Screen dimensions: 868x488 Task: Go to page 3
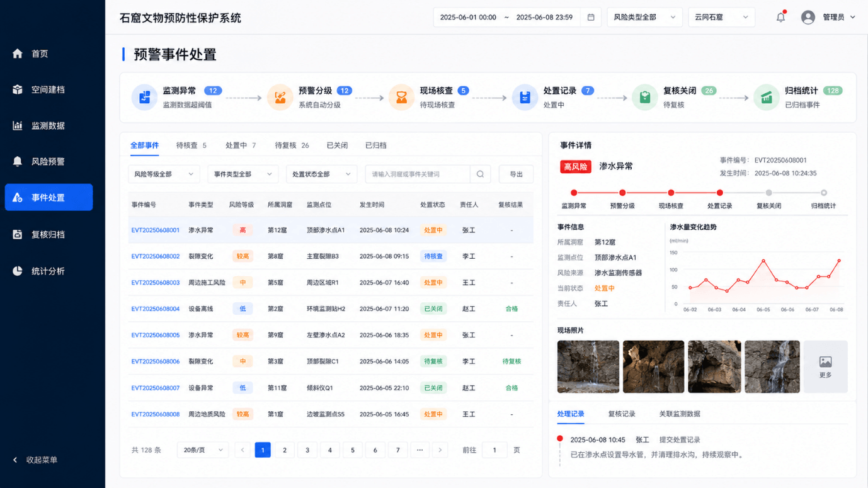(307, 450)
